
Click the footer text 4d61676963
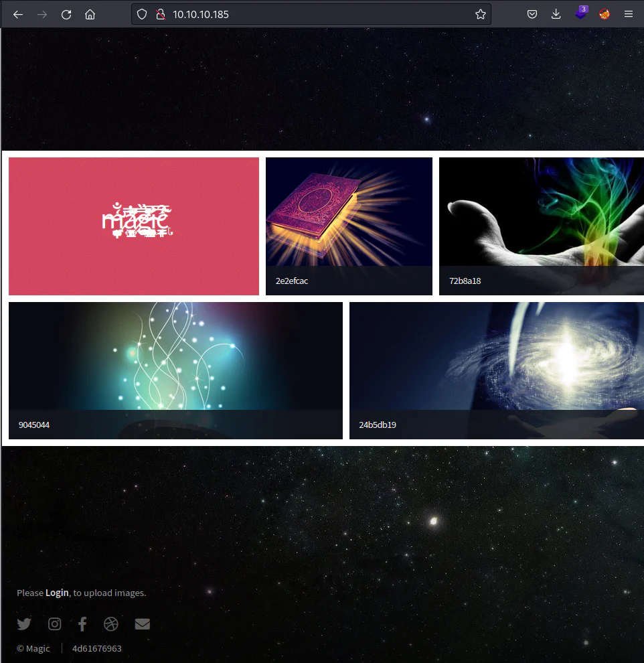(97, 648)
